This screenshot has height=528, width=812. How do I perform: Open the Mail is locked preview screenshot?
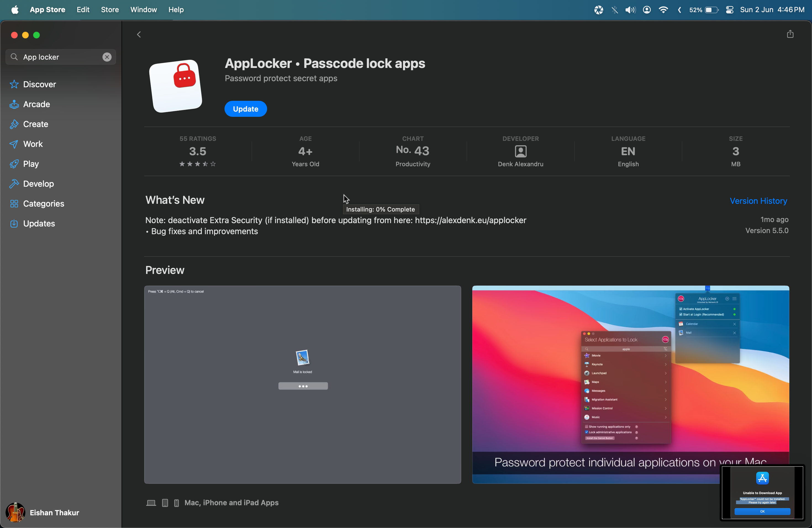click(x=302, y=384)
